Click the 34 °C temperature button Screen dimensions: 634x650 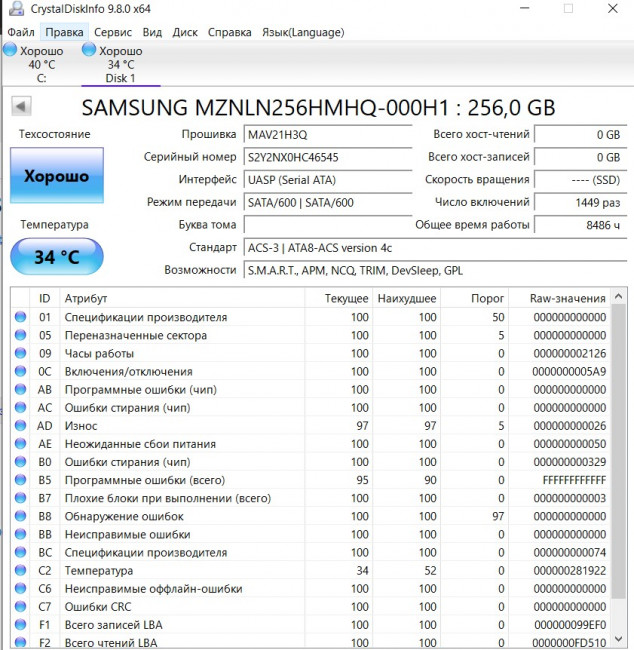point(57,257)
